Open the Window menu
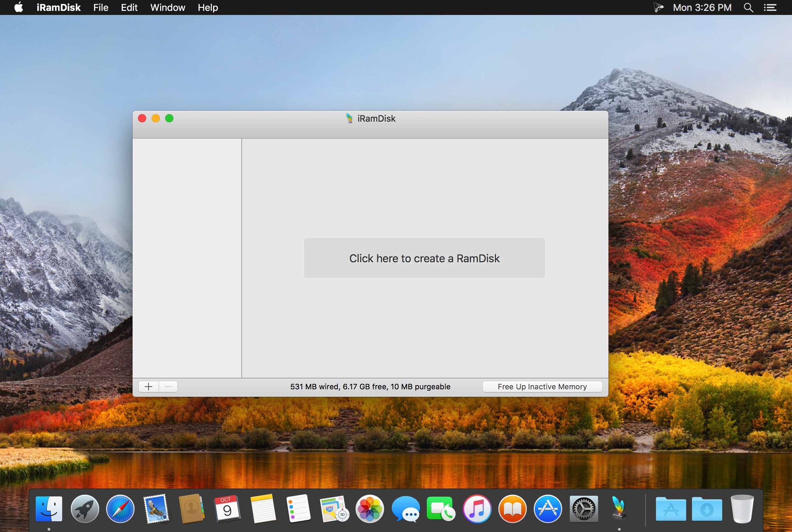792x532 pixels. 168,7
